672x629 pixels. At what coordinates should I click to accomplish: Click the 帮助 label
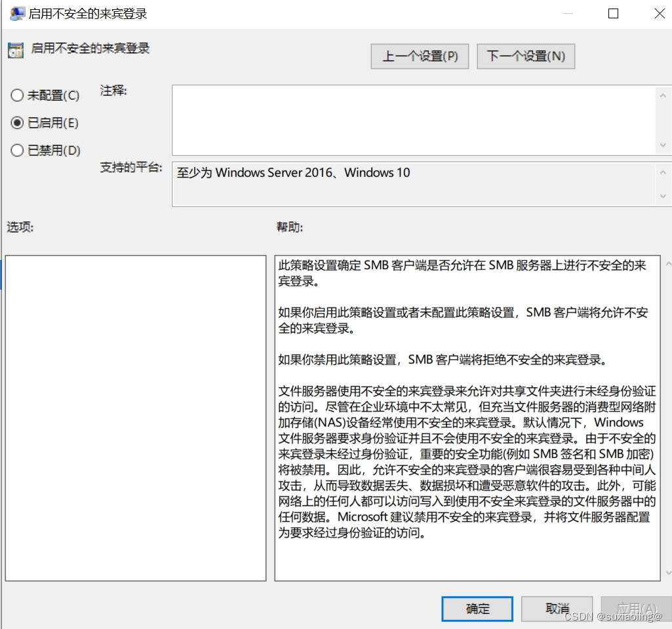290,227
